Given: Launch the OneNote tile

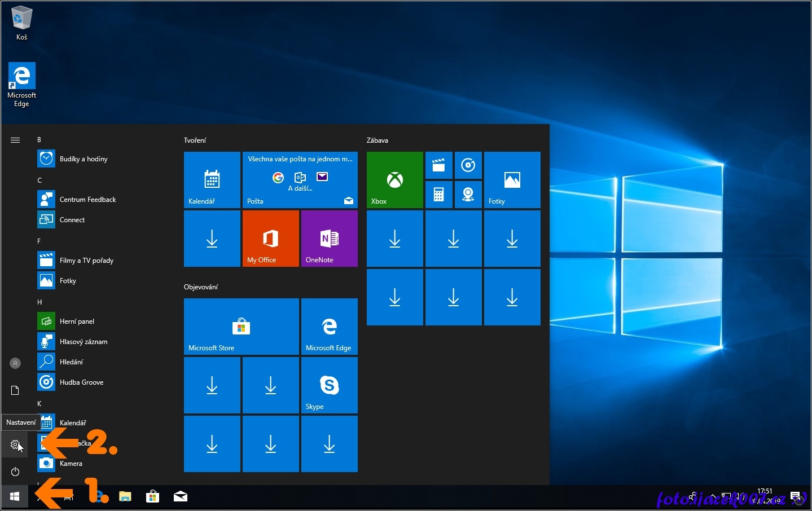Looking at the screenshot, I should coord(329,239).
